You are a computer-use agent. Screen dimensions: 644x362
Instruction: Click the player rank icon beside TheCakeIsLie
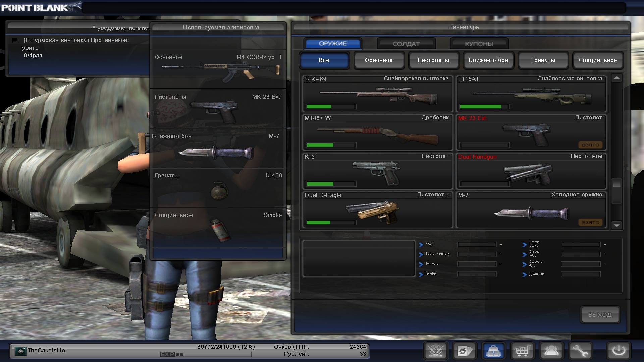tap(20, 351)
